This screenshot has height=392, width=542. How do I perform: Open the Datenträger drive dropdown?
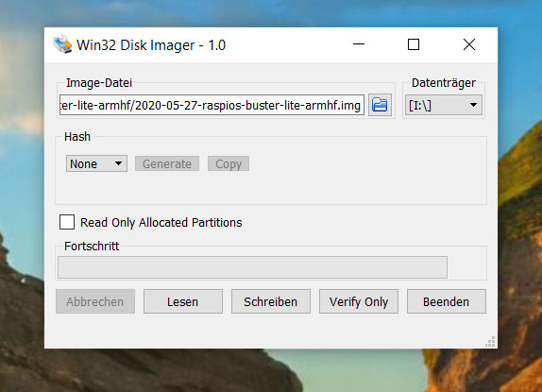(x=444, y=105)
